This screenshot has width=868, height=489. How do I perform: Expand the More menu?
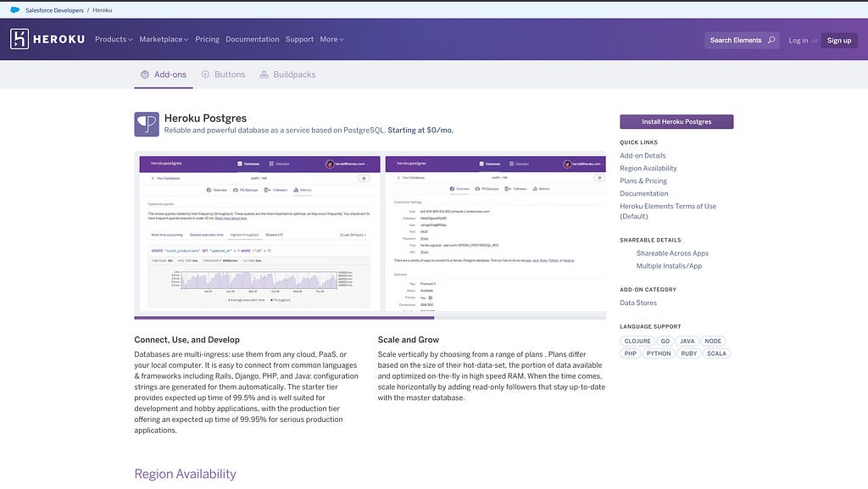[331, 39]
